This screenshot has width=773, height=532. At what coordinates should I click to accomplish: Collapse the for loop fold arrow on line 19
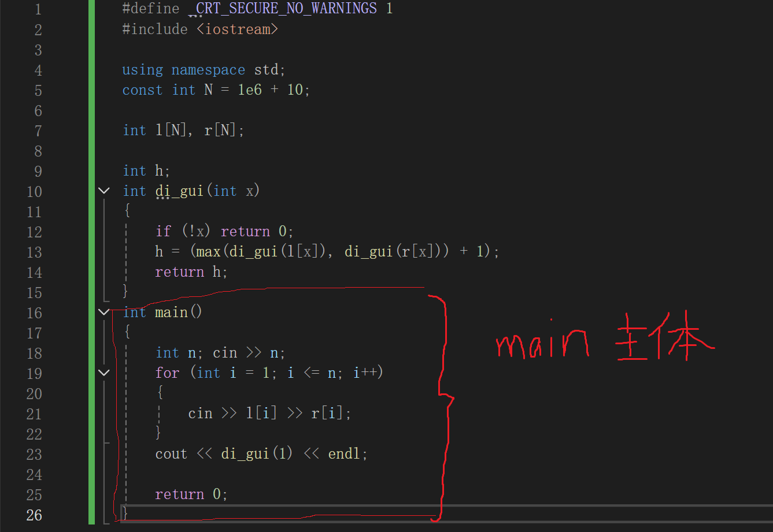[x=103, y=373]
